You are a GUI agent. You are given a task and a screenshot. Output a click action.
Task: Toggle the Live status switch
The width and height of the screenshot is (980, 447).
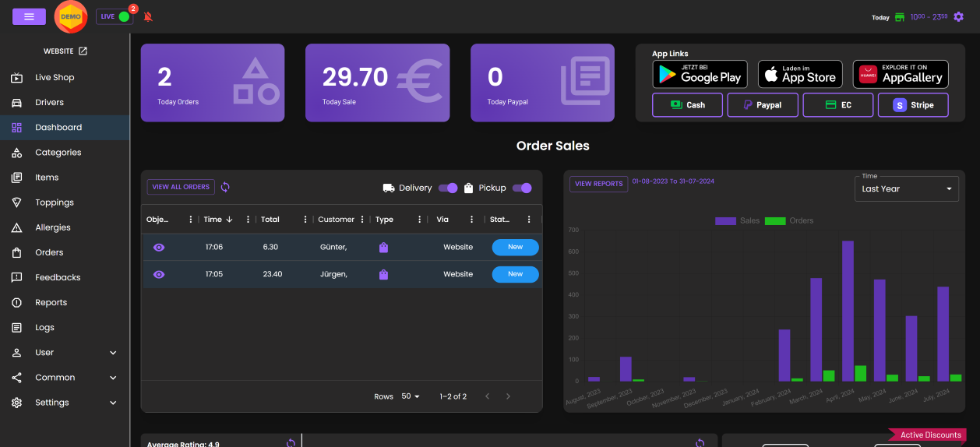point(123,16)
